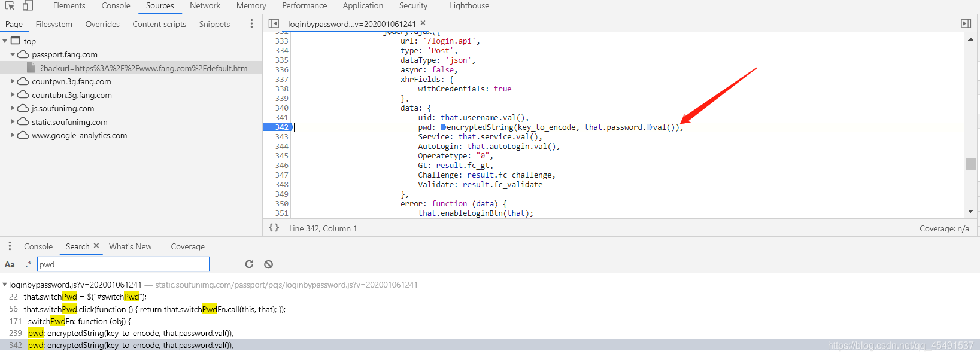This screenshot has height=357, width=980.
Task: Switch to the drawer Console tab
Action: coord(38,246)
